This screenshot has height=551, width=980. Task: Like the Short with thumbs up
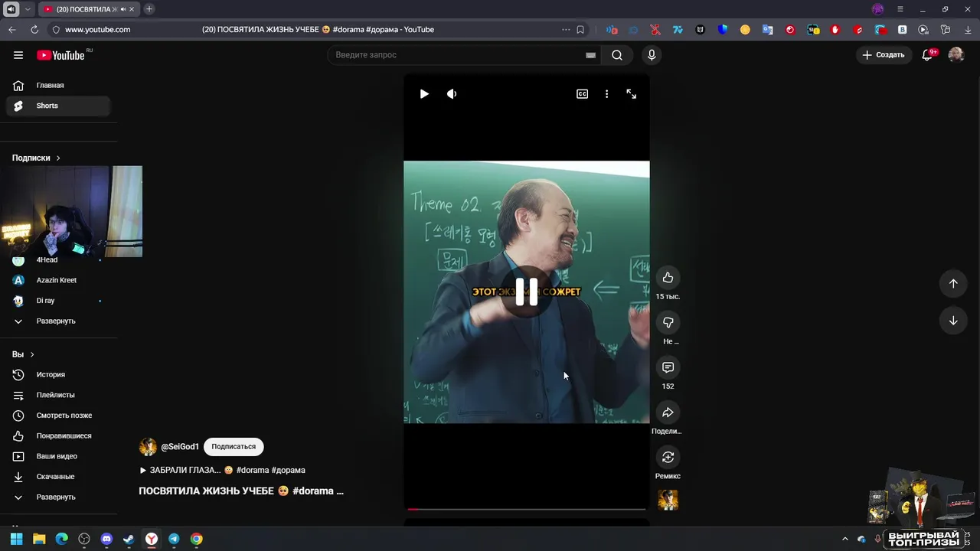(x=668, y=278)
